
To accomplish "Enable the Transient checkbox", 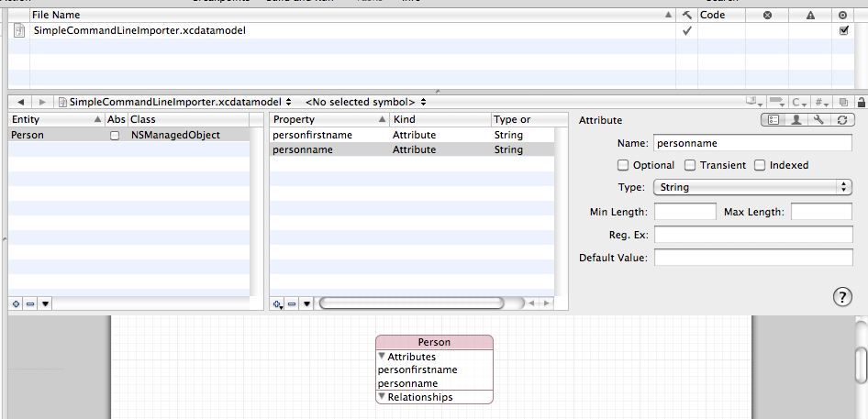I will click(691, 166).
